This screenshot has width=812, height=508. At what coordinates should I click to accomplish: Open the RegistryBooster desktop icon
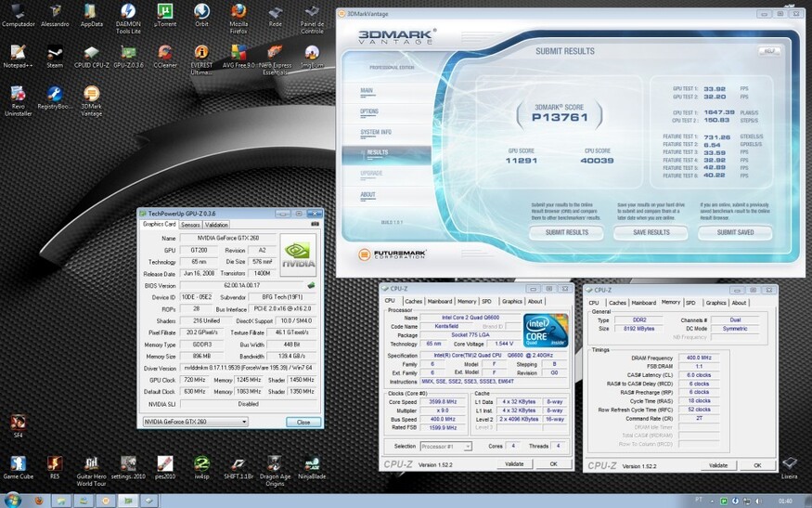[x=55, y=98]
